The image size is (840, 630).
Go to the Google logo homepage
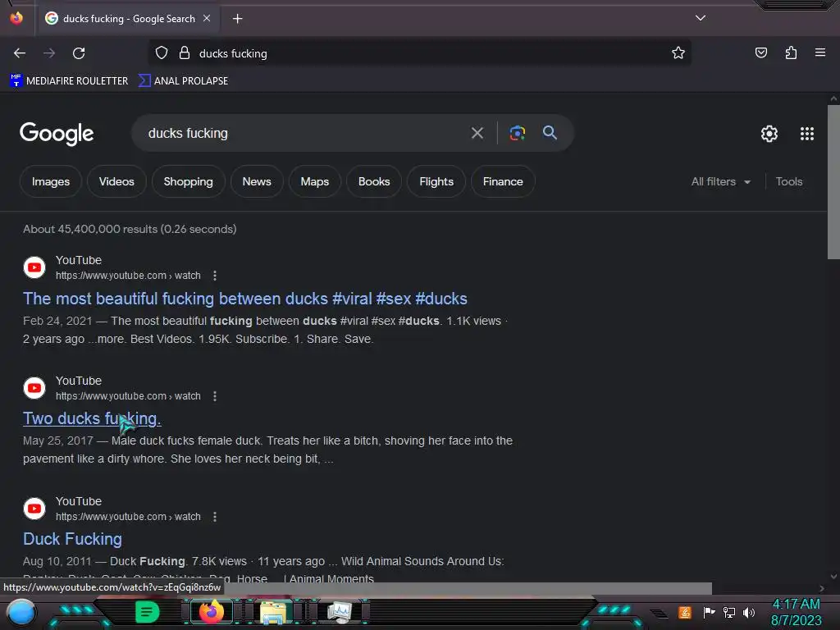click(57, 134)
